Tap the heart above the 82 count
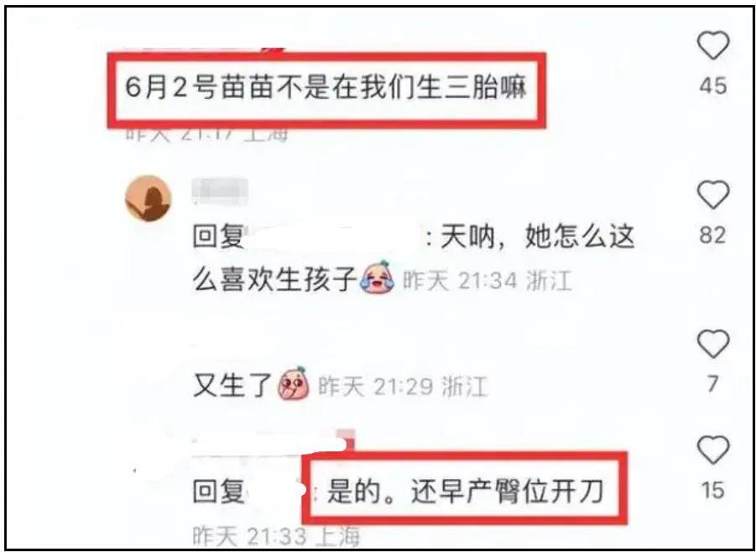Screen dimensions: 756x552 tap(712, 195)
